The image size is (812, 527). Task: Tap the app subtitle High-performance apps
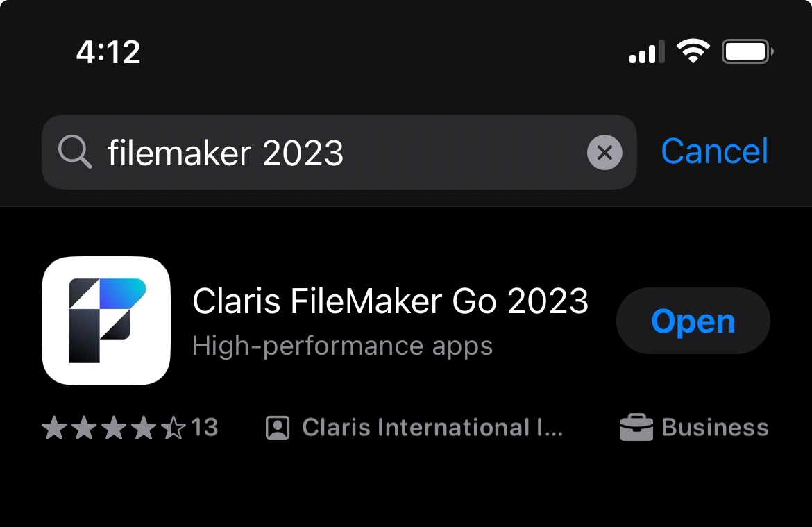(x=342, y=345)
